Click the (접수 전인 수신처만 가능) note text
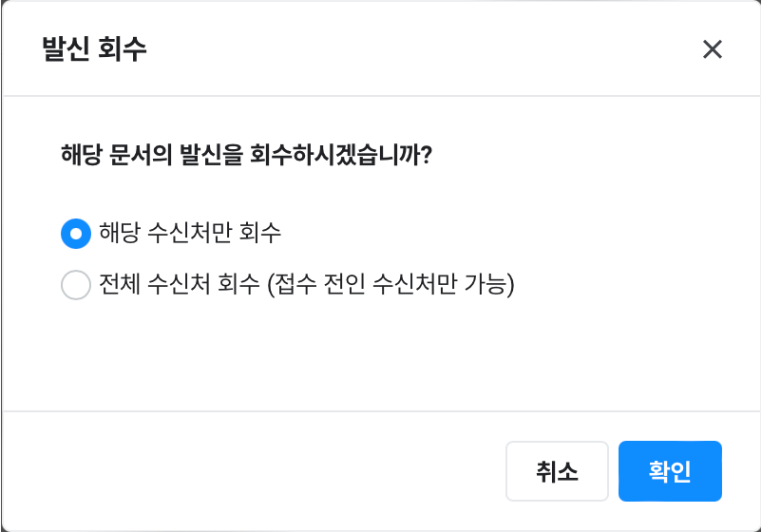This screenshot has width=762, height=532. 391,285
